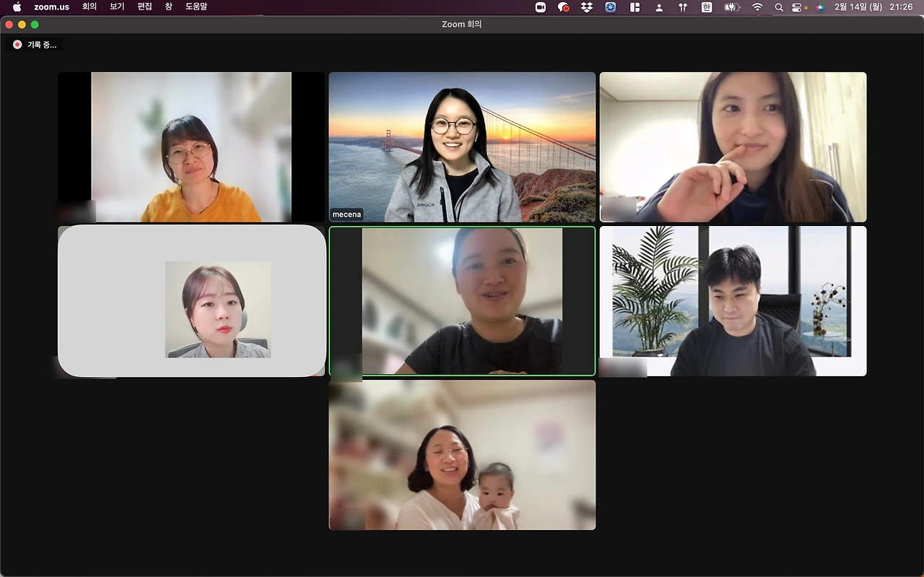Select the video tile of man beside palm plant
The width and height of the screenshot is (924, 577).
pos(733,301)
